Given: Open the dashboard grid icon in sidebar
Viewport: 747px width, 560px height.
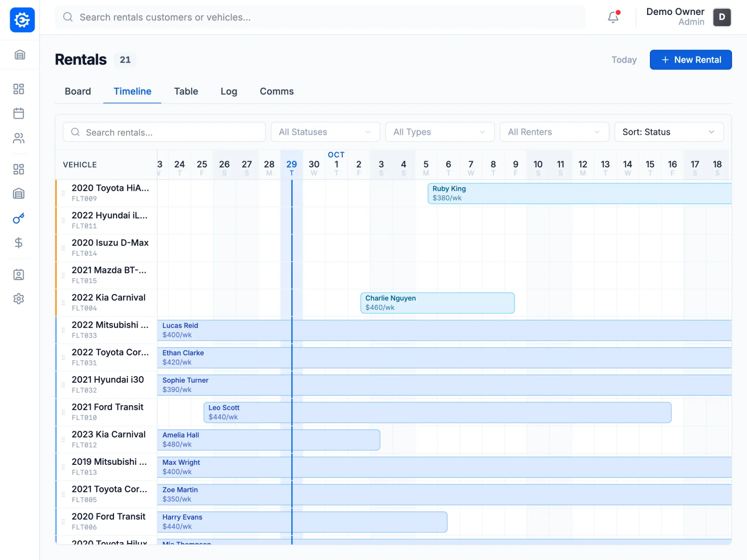Looking at the screenshot, I should [19, 89].
